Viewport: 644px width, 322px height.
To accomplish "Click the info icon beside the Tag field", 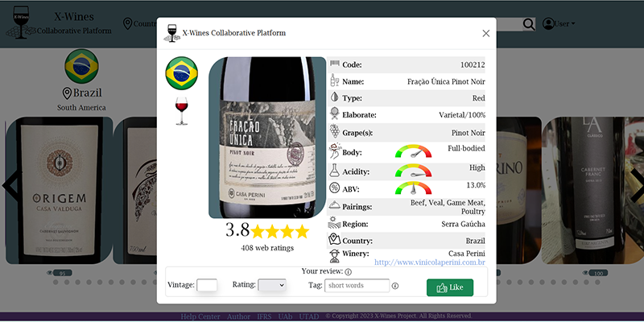I will [395, 286].
